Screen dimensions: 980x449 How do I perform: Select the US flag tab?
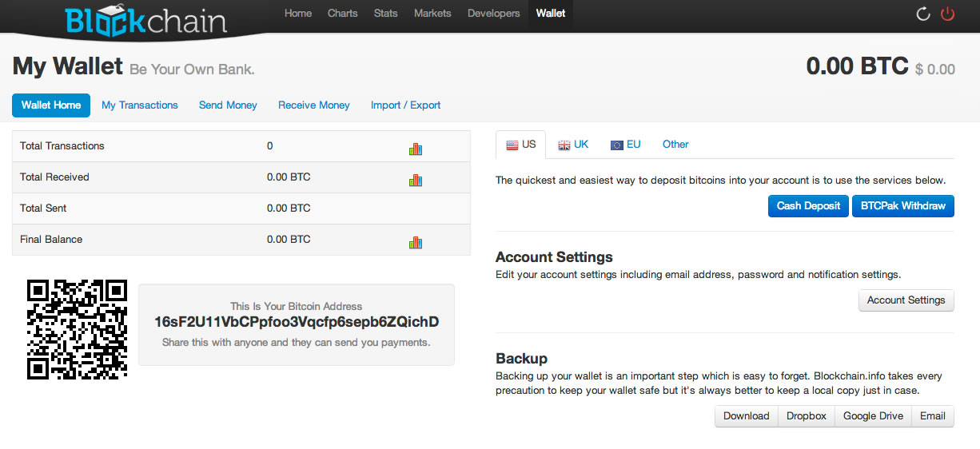pyautogui.click(x=520, y=145)
